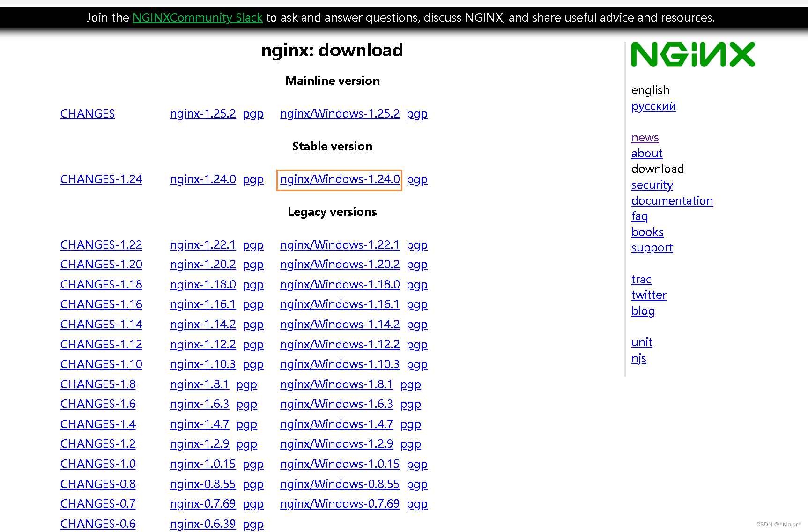The height and width of the screenshot is (532, 808).
Task: Open the support page
Action: pos(652,248)
